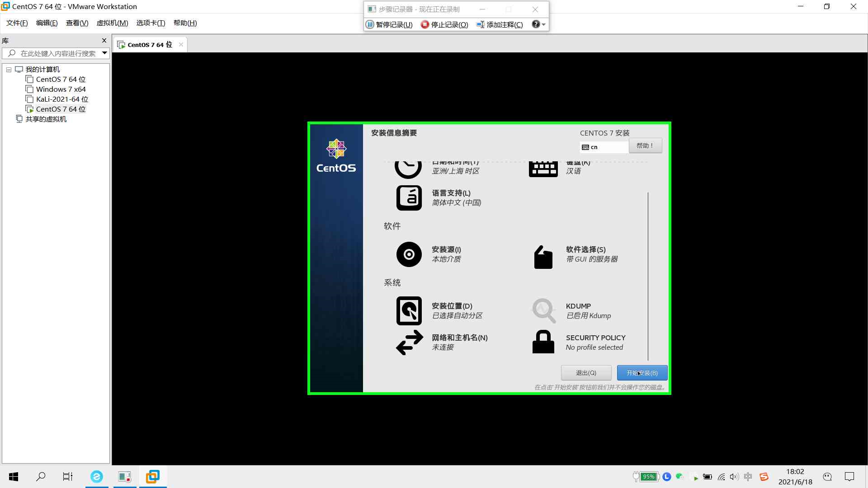Open the SECURITY POLICY lock icon
Viewport: 868px width, 488px height.
(543, 342)
